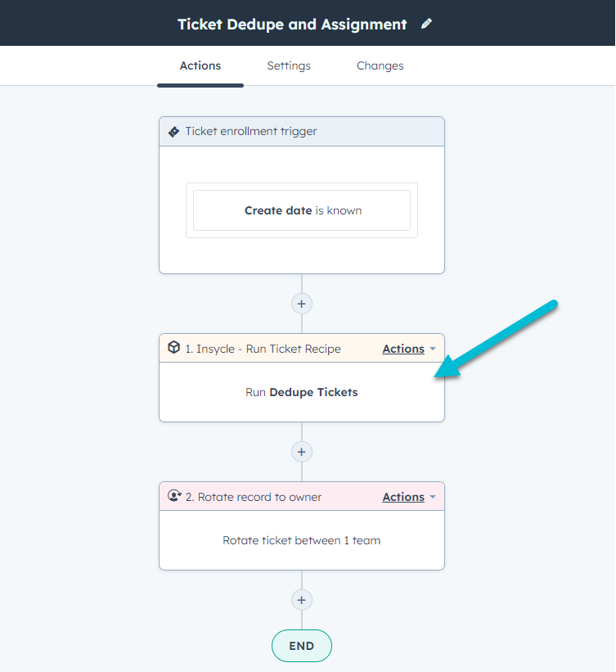Click the plus icon between steps 1 and 2
The height and width of the screenshot is (672, 616).
pos(301,452)
